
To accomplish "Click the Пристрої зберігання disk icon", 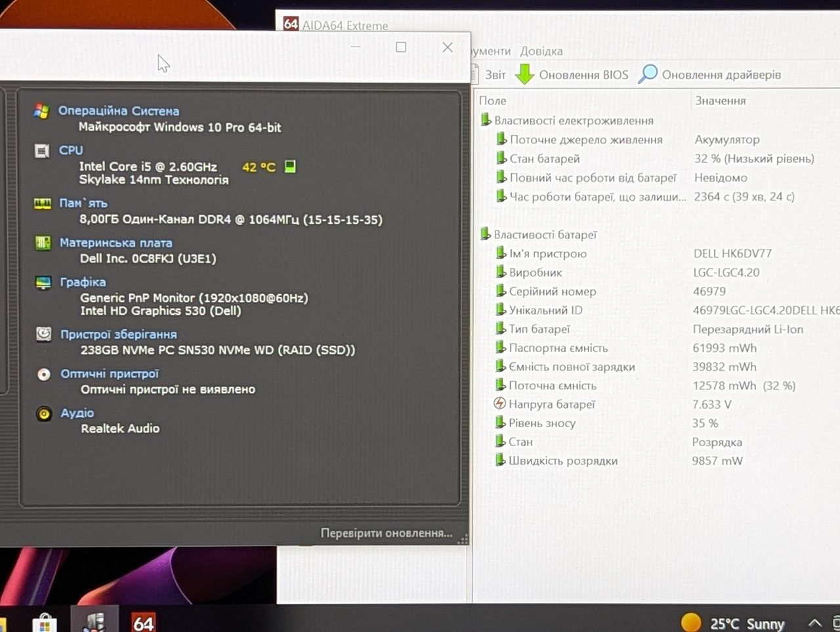I will pyautogui.click(x=43, y=335).
